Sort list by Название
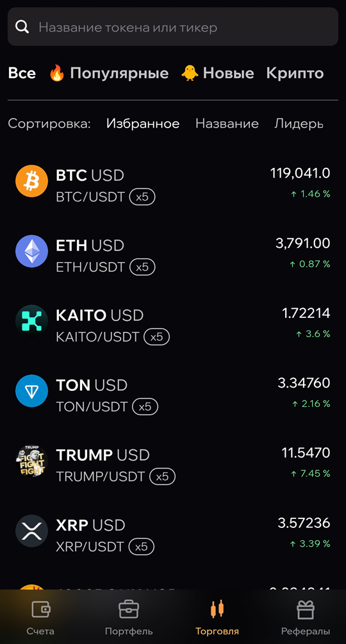This screenshot has width=346, height=644. click(x=227, y=124)
